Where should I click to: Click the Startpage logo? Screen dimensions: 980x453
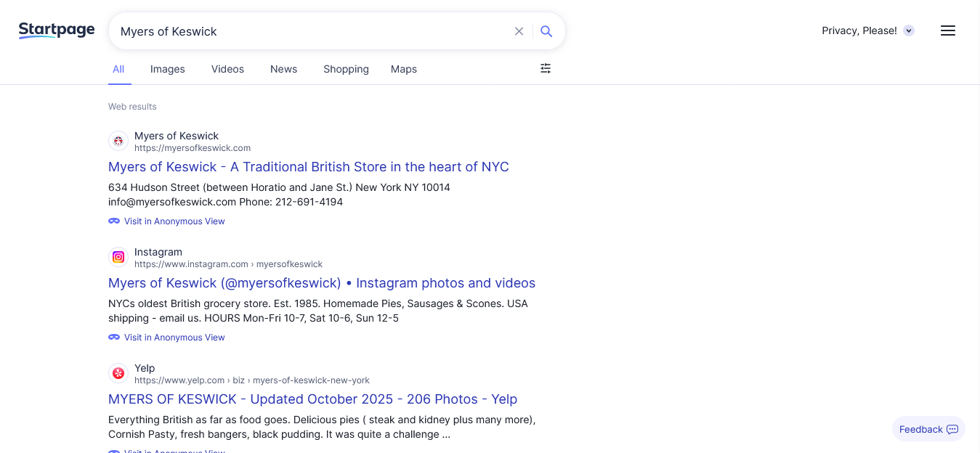point(57,30)
